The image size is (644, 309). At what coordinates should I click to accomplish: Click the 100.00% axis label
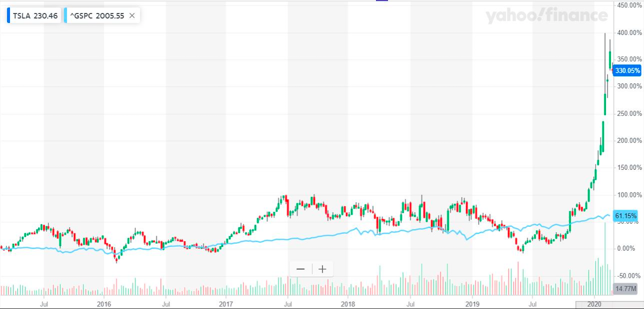point(629,195)
